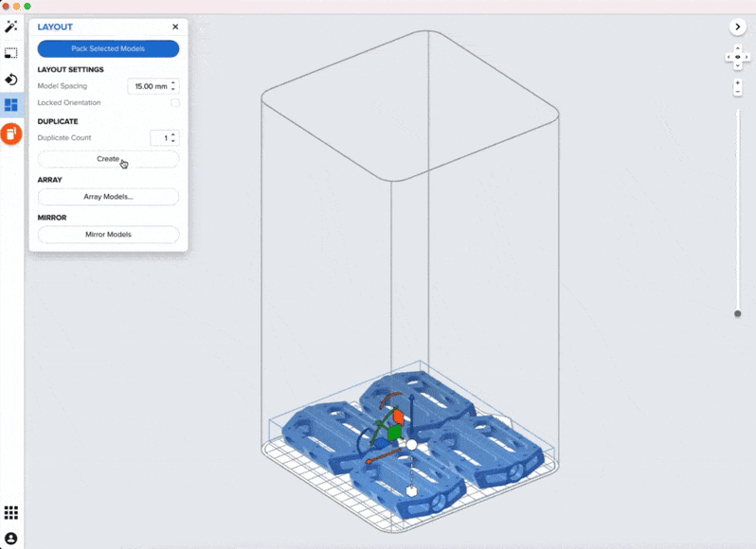The image size is (756, 549).
Task: Click Pack Selected Models button
Action: coord(109,48)
